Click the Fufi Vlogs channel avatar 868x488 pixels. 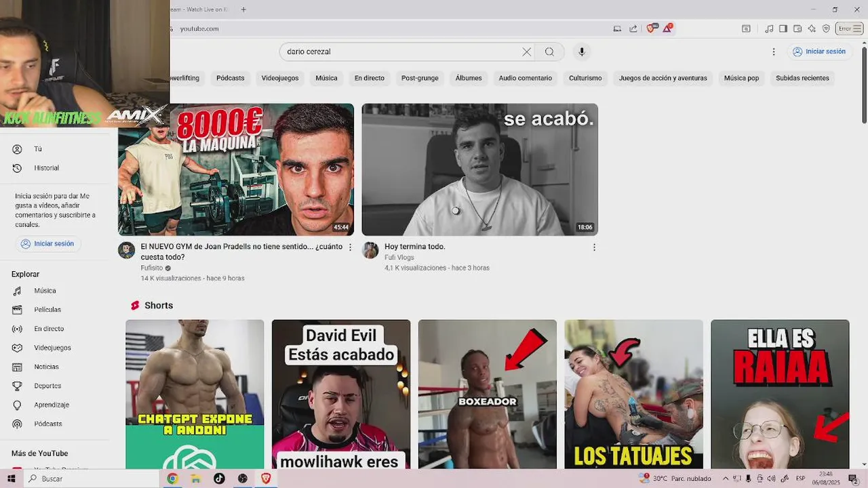(370, 250)
